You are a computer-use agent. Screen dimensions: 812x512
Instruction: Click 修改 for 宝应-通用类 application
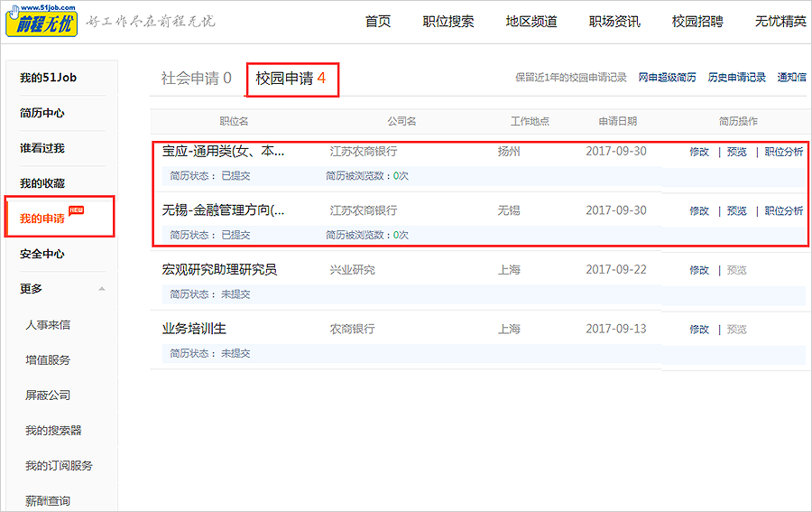699,152
